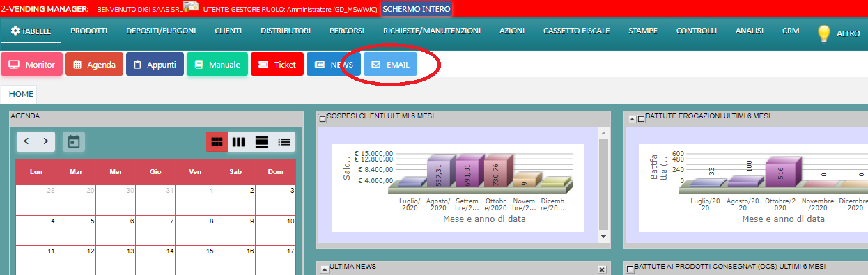
Task: Switch agenda to week columns view
Action: coord(239,141)
